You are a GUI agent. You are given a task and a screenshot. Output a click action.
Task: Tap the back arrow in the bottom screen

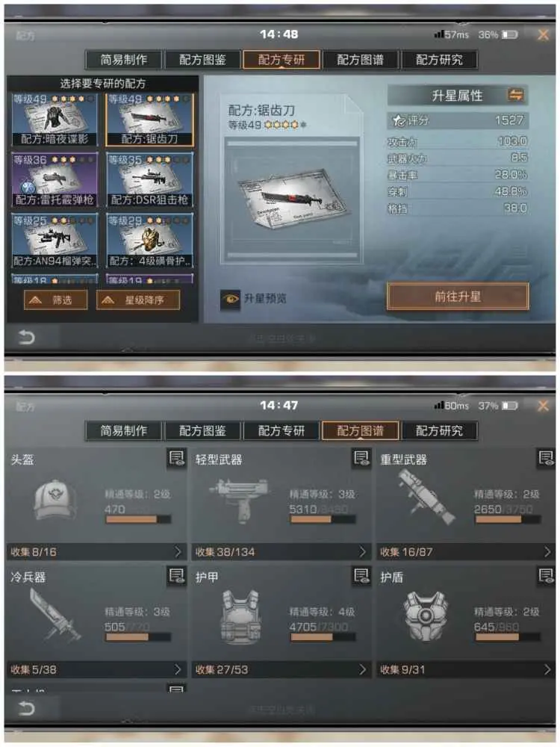click(x=26, y=708)
